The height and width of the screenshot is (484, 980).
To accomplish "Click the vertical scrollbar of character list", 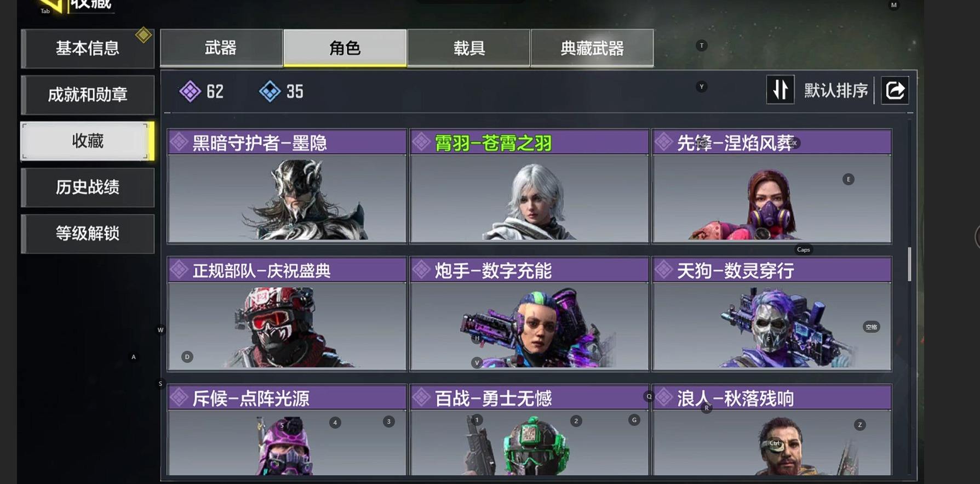I will (909, 264).
